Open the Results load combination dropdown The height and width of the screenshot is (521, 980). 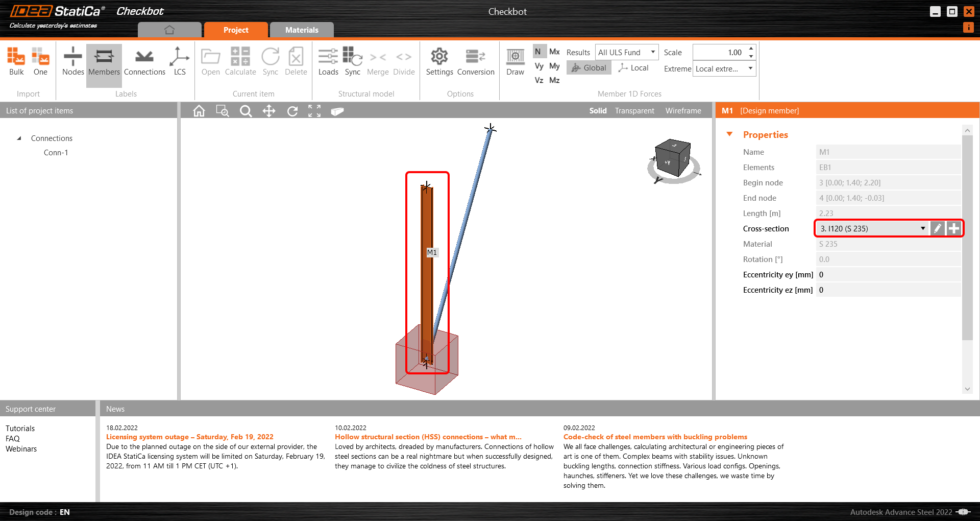tap(653, 52)
